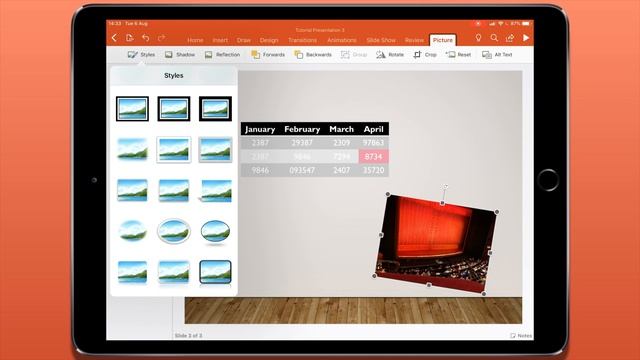Viewport: 640px width, 360px height.
Task: Select the April table header cell
Action: click(x=373, y=129)
